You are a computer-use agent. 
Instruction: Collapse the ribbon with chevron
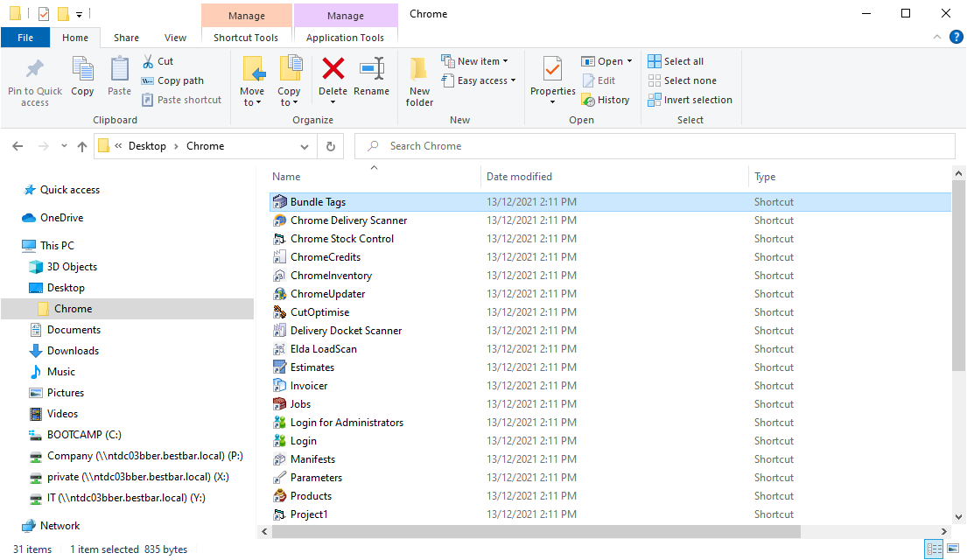point(936,37)
